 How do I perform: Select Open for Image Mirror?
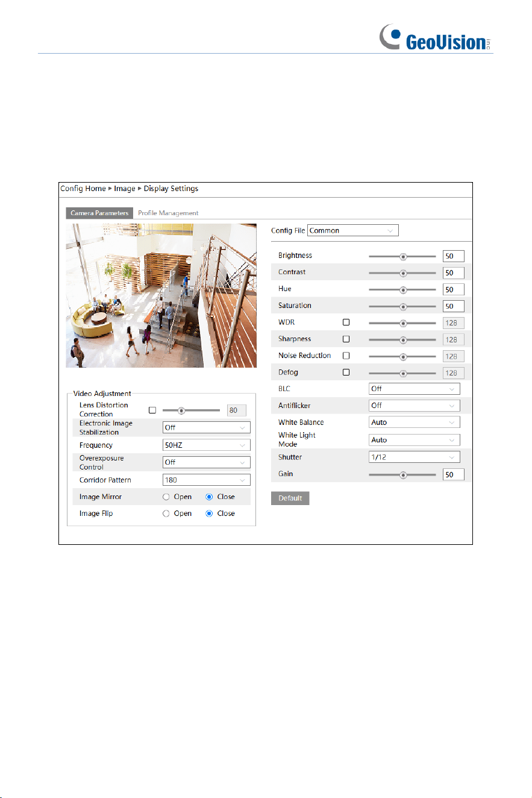tap(166, 497)
